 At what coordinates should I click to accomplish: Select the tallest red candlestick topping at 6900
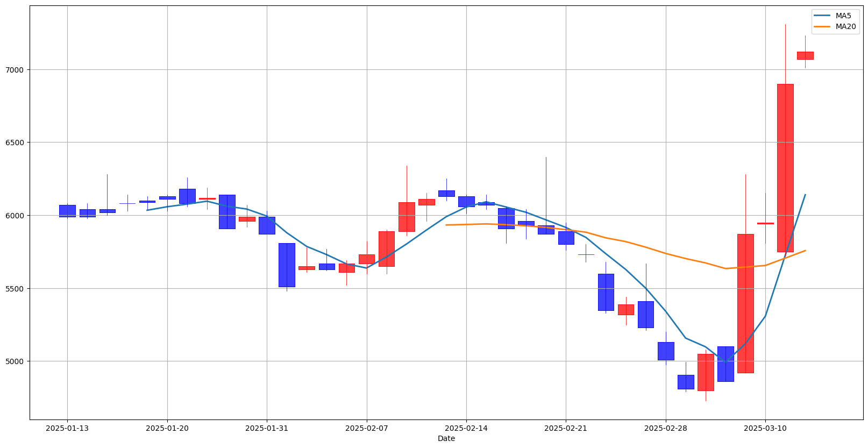[785, 168]
